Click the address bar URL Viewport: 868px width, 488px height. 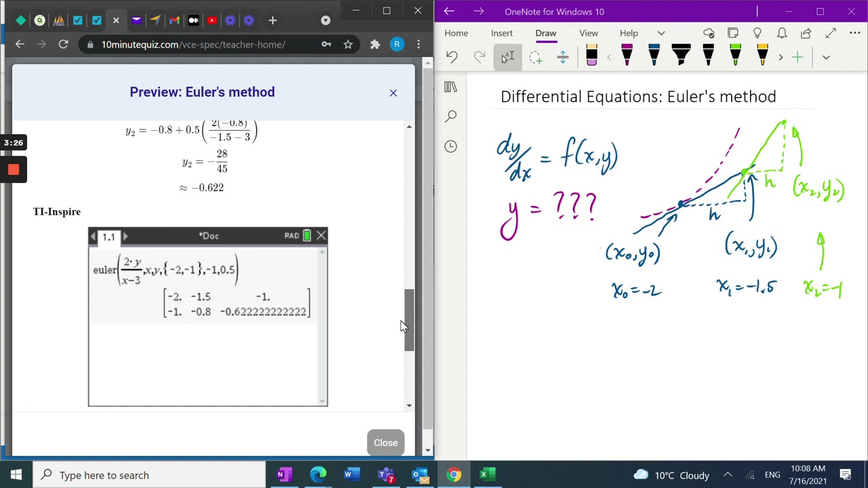(x=193, y=45)
